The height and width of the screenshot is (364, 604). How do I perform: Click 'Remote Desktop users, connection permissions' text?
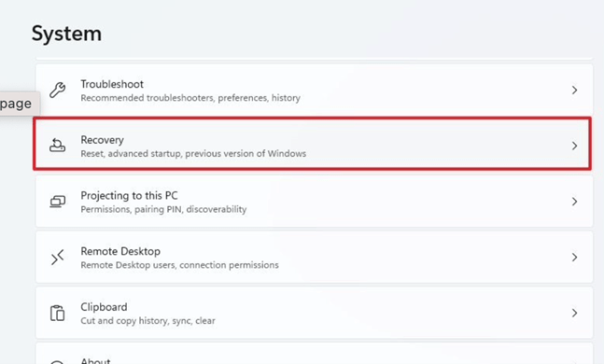click(179, 265)
